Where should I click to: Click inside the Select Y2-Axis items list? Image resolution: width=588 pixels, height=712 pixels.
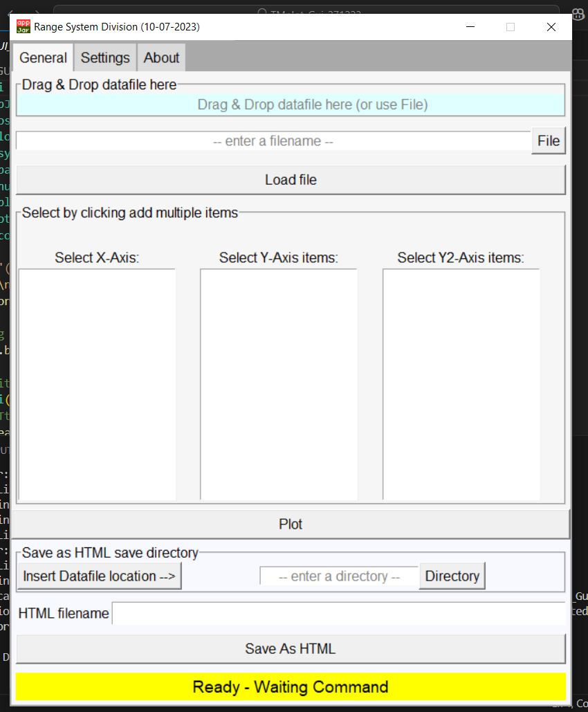coord(461,384)
